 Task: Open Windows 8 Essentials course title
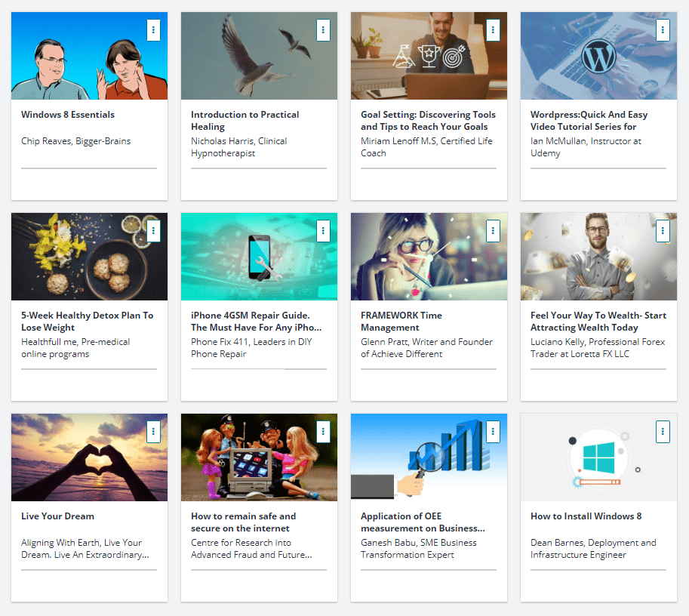[68, 115]
